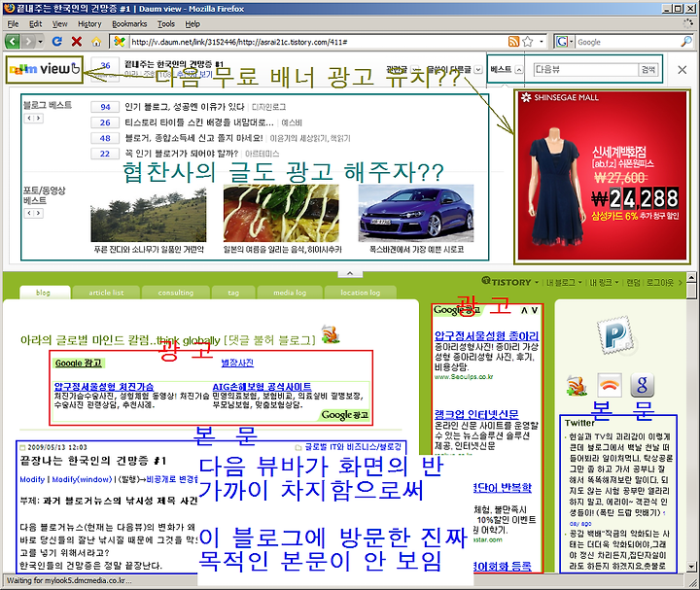The height and width of the screenshot is (590, 700).
Task: Open the blue Scirocco car thumbnail
Action: 416,213
